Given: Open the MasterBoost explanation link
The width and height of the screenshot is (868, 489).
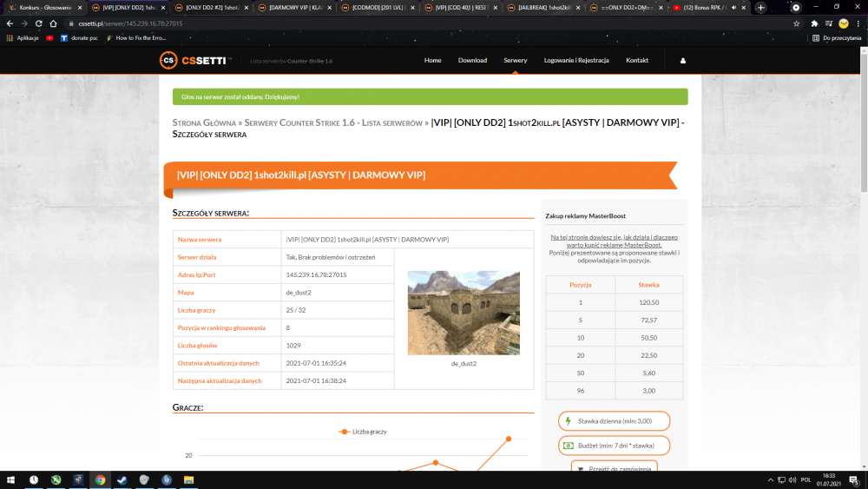Looking at the screenshot, I should [614, 241].
